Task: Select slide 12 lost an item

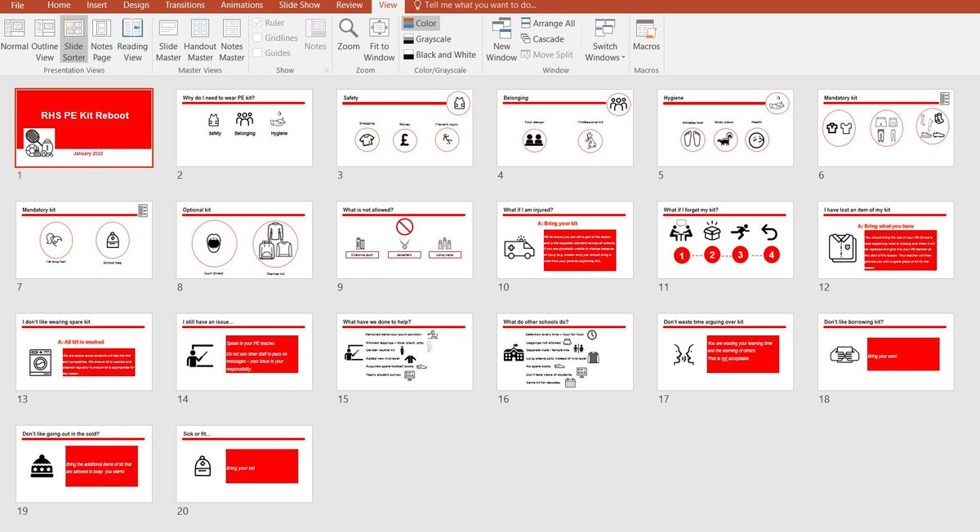Action: [885, 240]
